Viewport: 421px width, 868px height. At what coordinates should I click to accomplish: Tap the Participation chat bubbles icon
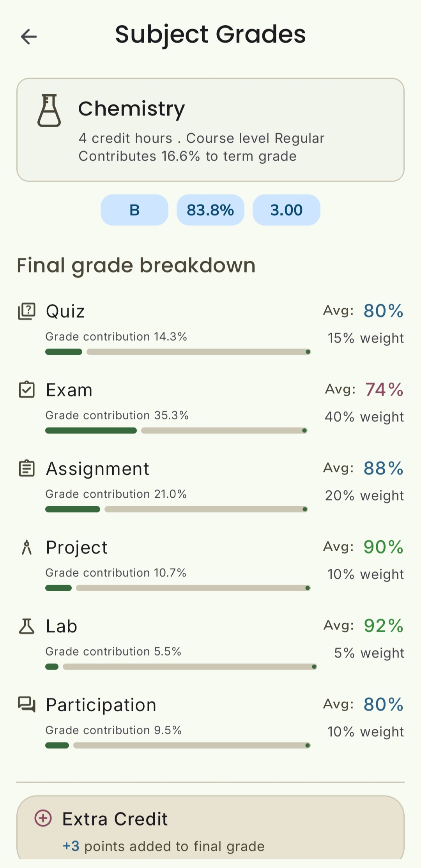click(27, 705)
